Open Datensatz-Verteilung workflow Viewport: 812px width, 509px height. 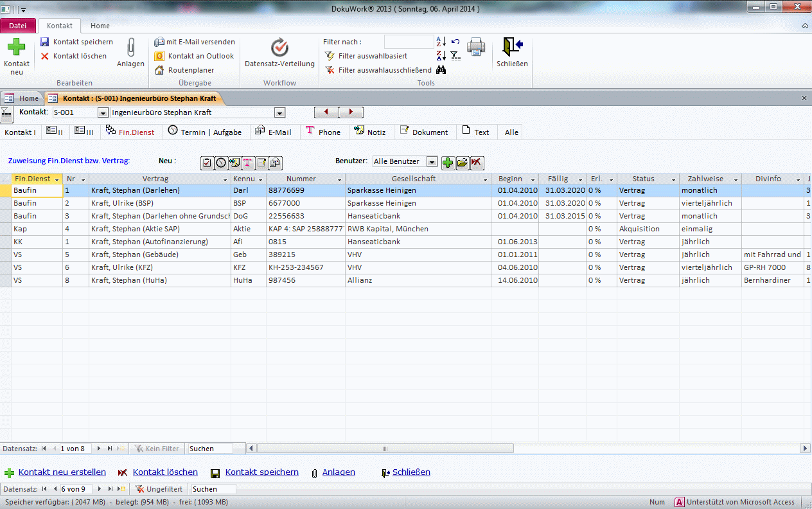pos(279,48)
